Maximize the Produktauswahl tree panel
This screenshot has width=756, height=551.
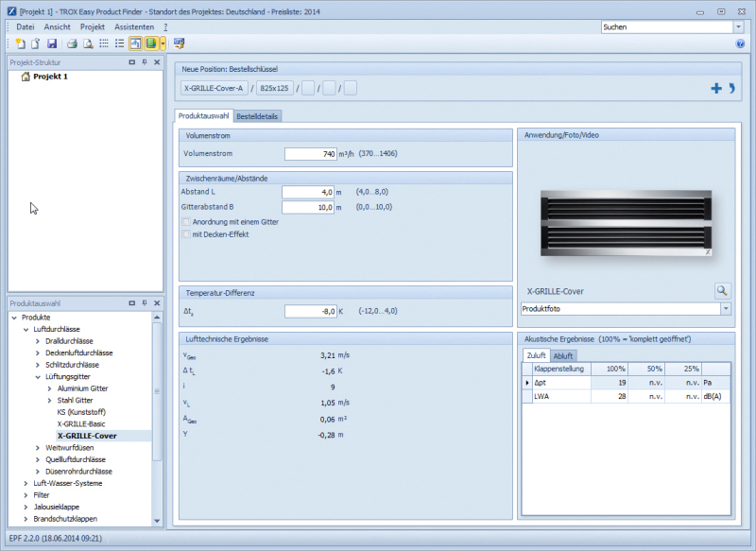tap(131, 303)
